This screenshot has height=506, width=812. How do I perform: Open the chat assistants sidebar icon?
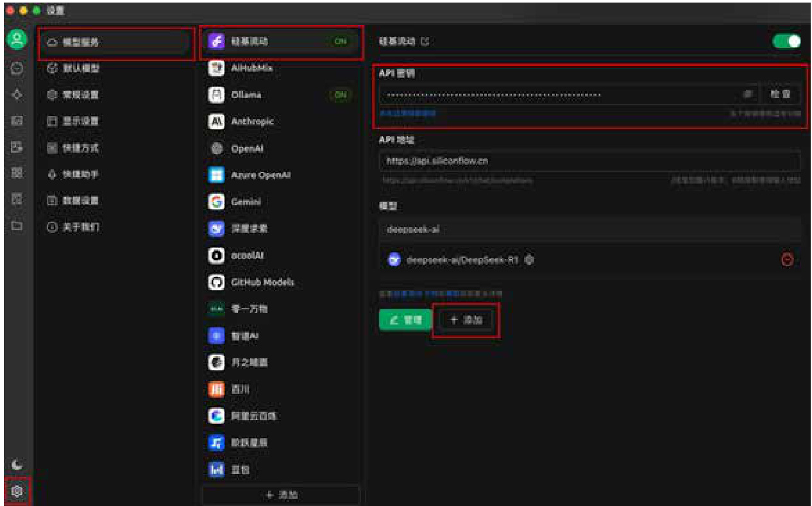pos(17,67)
